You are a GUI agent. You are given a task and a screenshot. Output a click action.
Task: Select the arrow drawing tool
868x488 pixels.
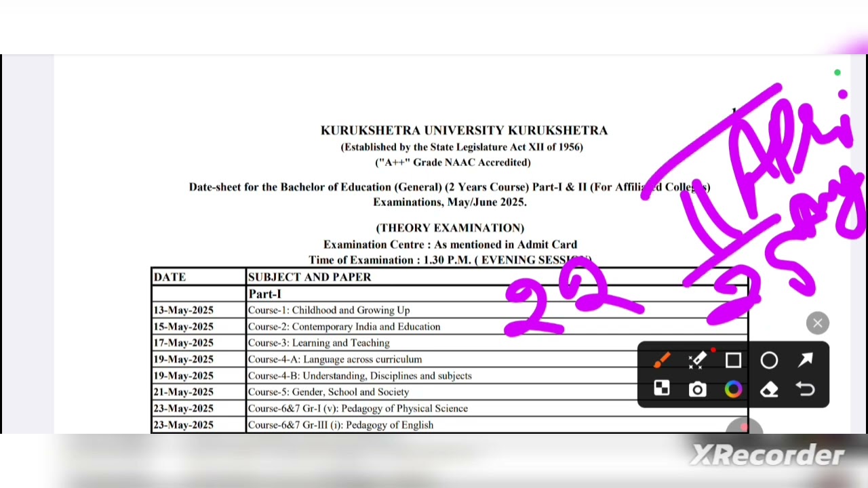click(805, 361)
